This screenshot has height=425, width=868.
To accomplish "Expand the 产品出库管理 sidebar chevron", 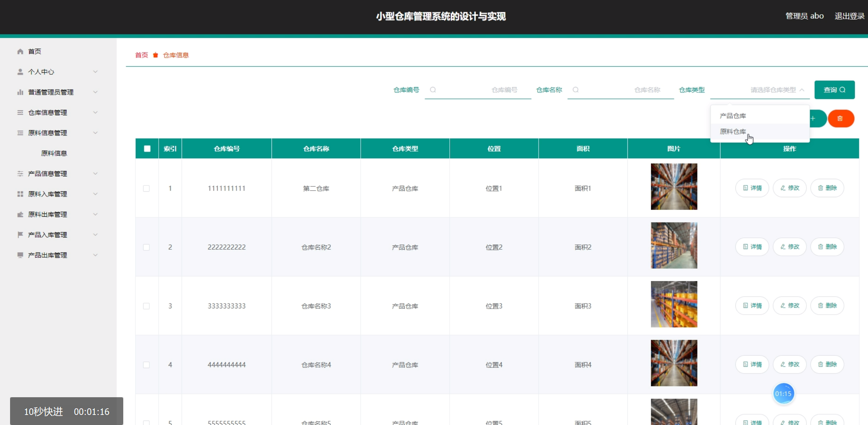I will point(95,255).
